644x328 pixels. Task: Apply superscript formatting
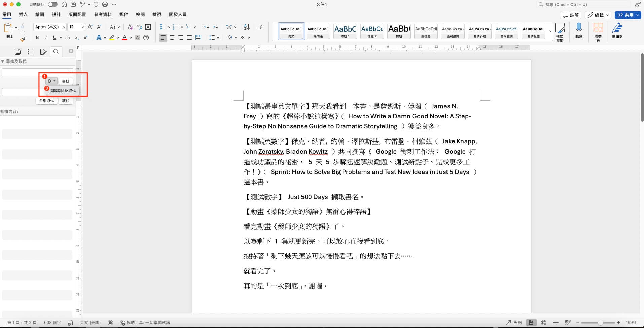85,38
